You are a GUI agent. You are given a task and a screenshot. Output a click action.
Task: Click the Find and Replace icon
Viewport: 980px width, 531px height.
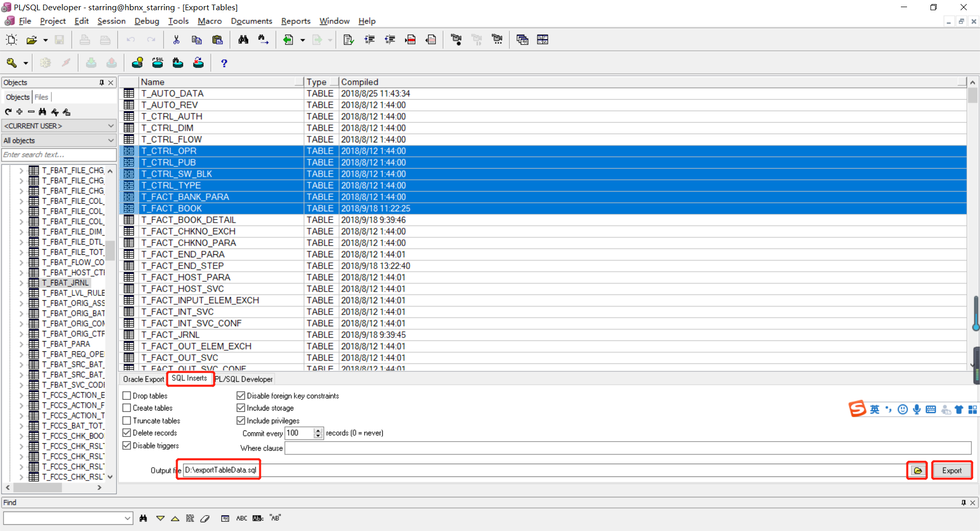coord(263,40)
